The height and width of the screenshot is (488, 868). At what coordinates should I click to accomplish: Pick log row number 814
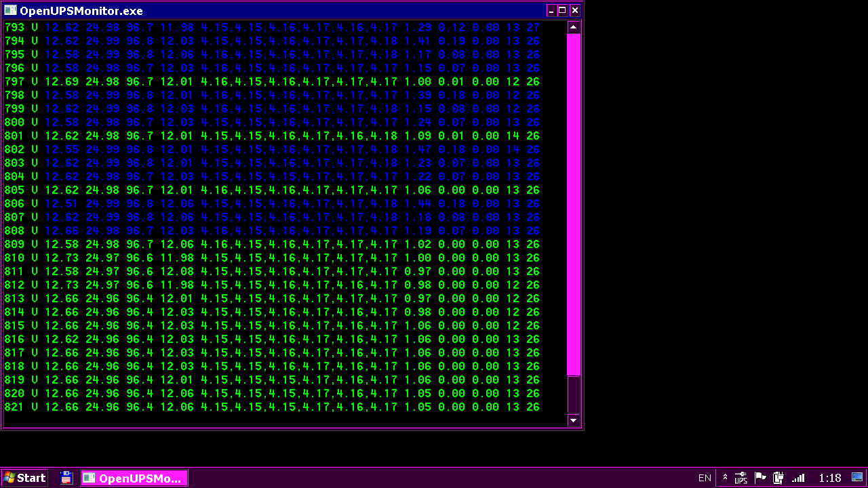[x=272, y=312]
